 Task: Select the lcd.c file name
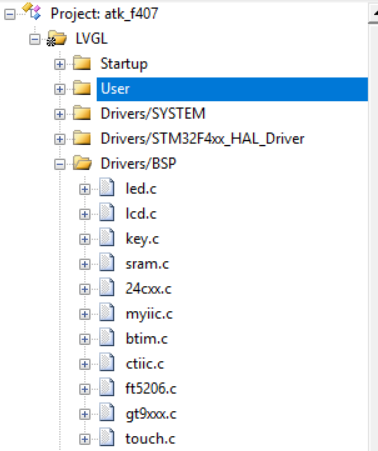click(x=141, y=214)
